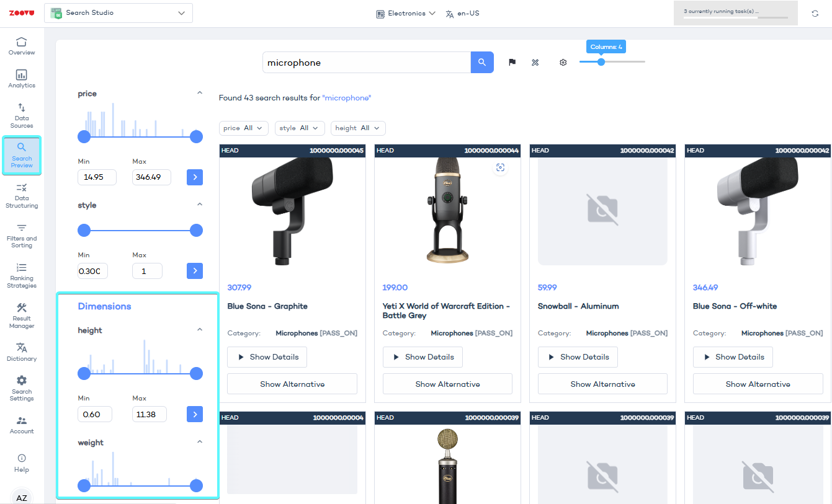Image resolution: width=832 pixels, height=504 pixels.
Task: Open the Search Studio selector
Action: [118, 12]
